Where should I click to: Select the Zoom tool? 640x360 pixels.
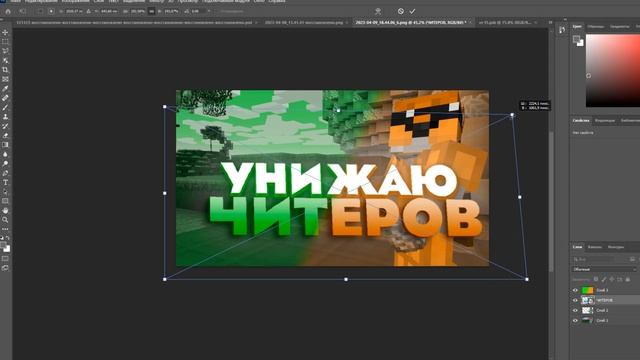click(x=5, y=220)
